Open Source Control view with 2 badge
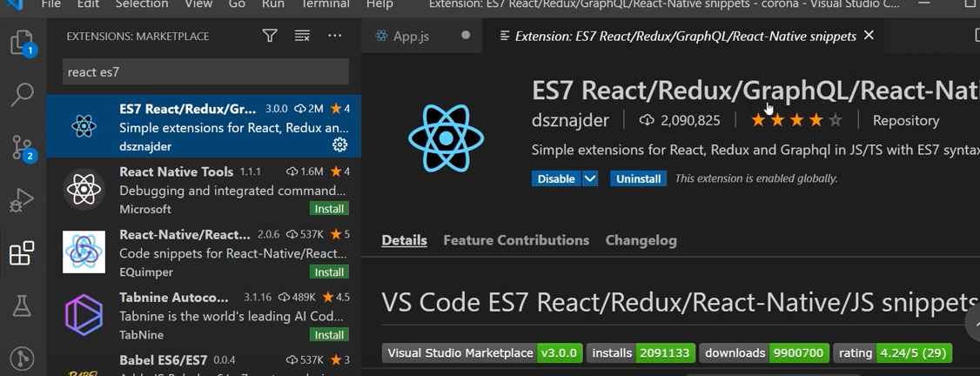 pos(23,148)
